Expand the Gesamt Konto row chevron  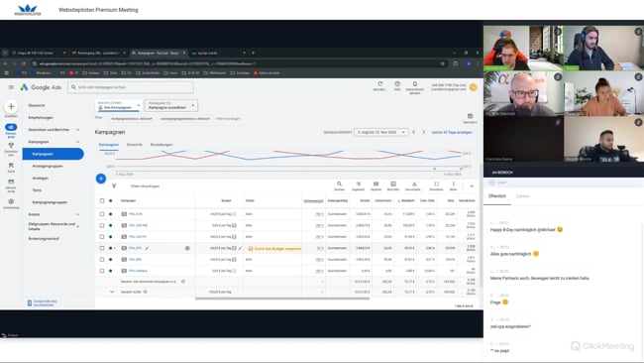click(112, 292)
